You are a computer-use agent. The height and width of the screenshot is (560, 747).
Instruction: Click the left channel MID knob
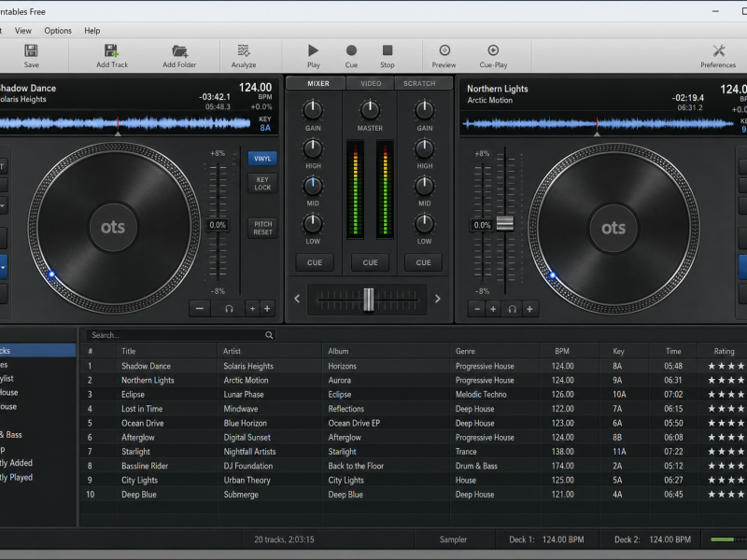tap(313, 186)
